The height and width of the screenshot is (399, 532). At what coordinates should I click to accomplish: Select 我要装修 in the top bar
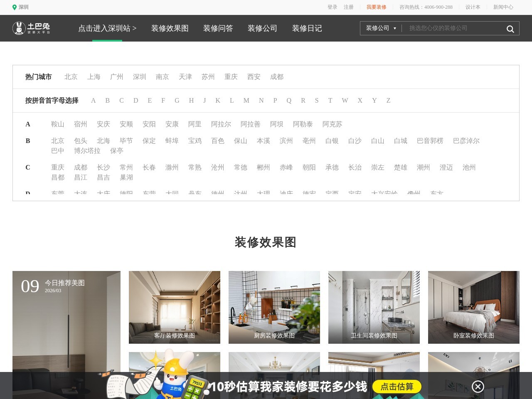pos(376,7)
